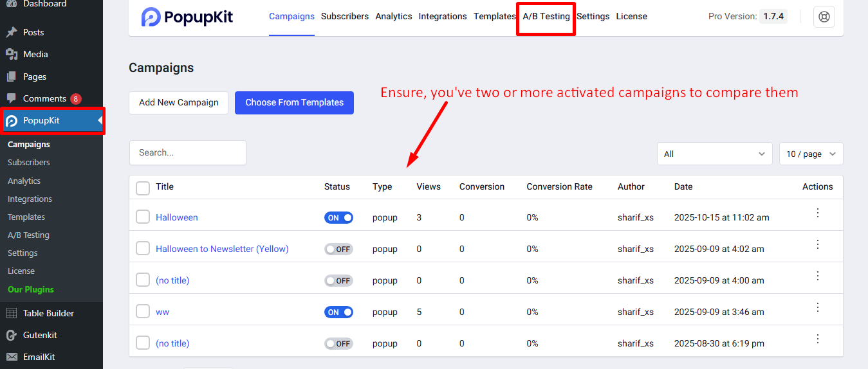Click the Posts pin icon in sidebar
This screenshot has height=369, width=868.
click(x=12, y=32)
